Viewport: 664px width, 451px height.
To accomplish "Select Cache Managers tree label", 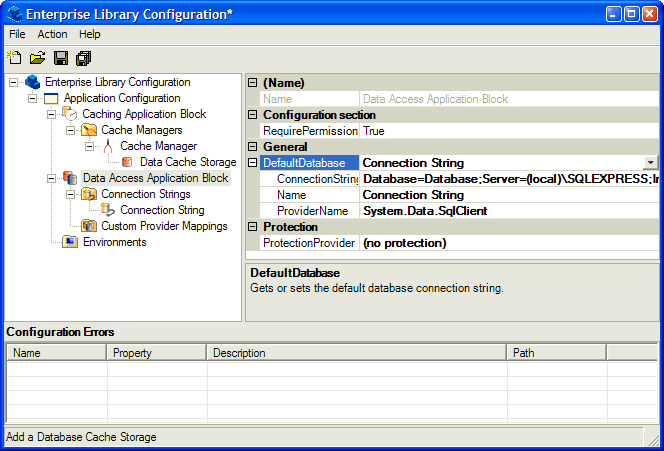I will pyautogui.click(x=142, y=130).
